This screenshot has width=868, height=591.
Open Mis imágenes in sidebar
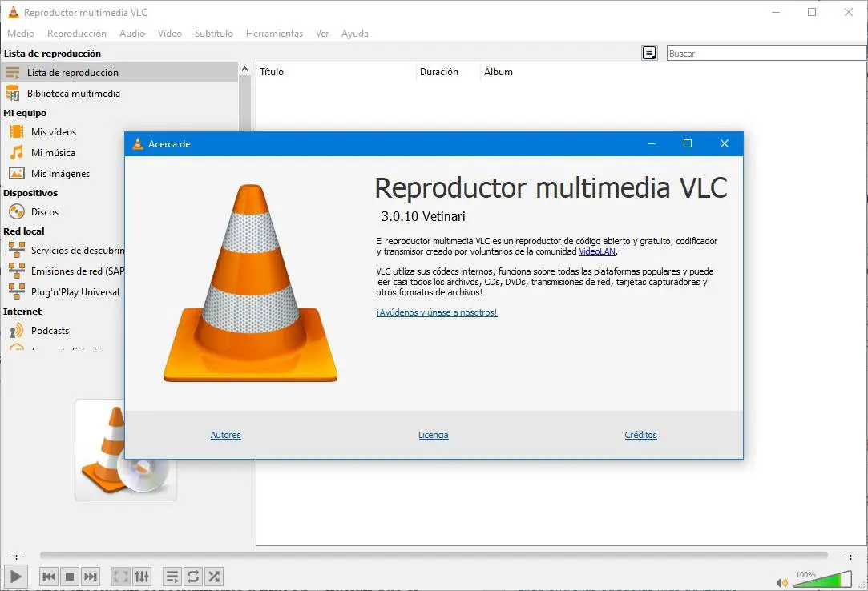click(x=60, y=174)
